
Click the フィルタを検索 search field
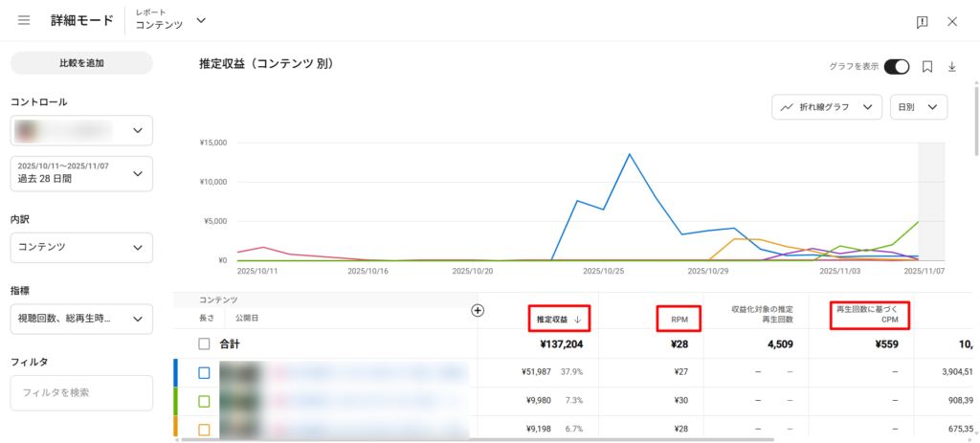pos(81,392)
